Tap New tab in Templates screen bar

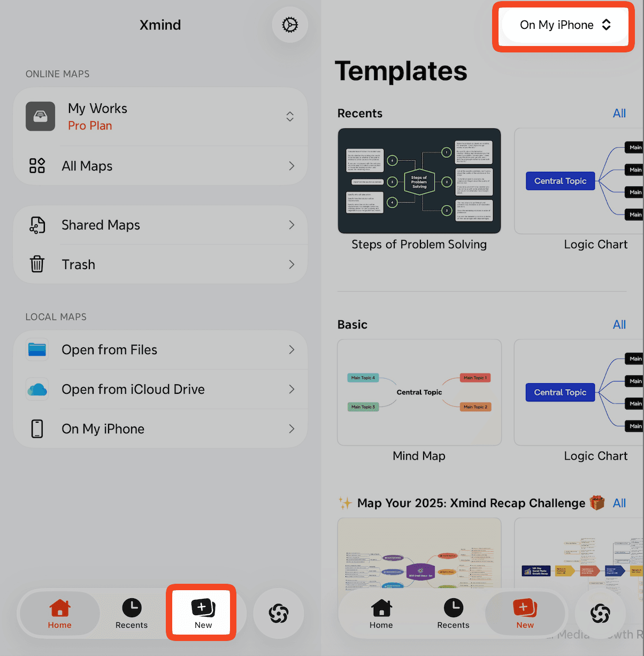pos(525,613)
